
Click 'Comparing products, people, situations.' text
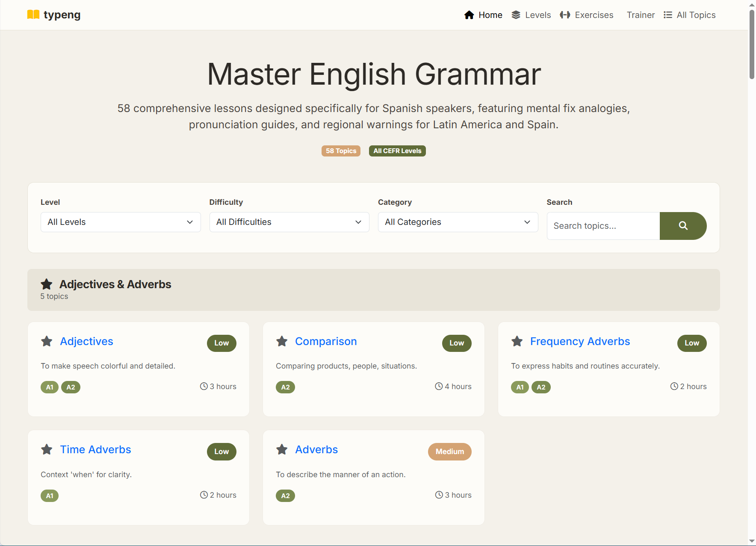click(346, 366)
